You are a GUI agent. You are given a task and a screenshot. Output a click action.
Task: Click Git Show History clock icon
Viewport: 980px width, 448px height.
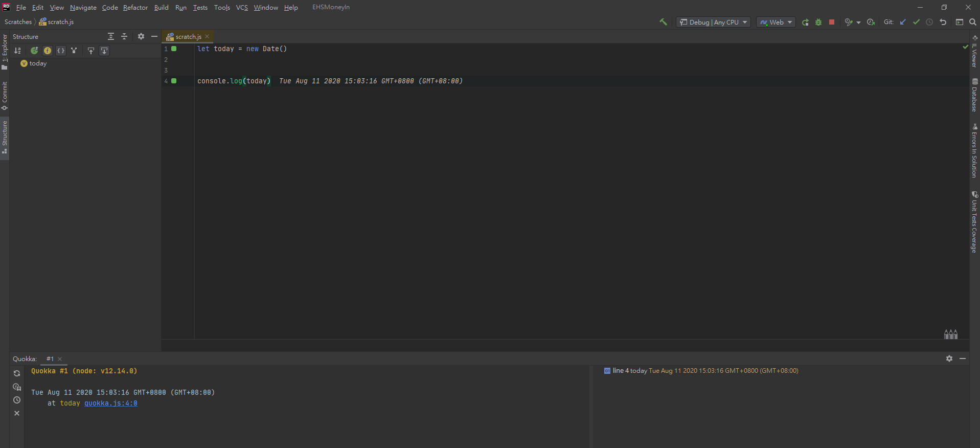tap(929, 22)
